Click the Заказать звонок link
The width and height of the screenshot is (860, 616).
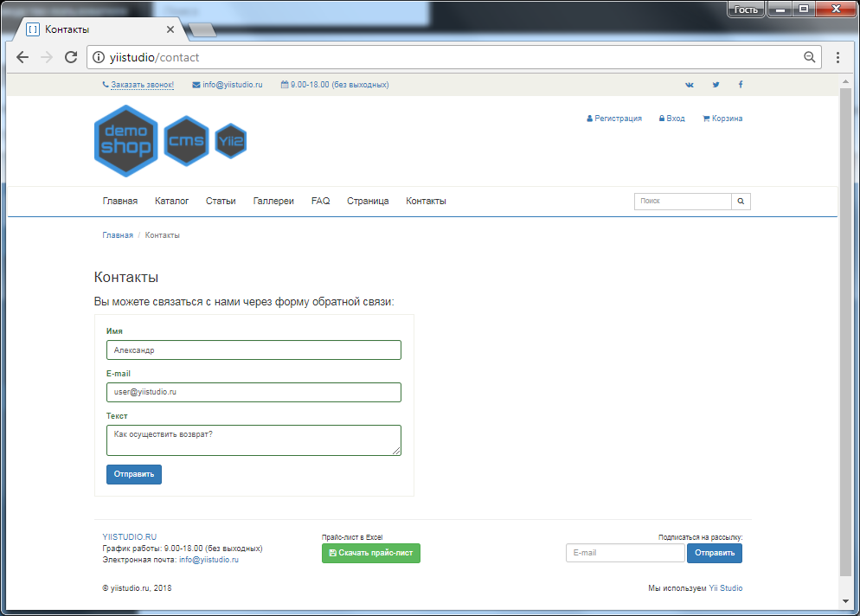pyautogui.click(x=142, y=85)
